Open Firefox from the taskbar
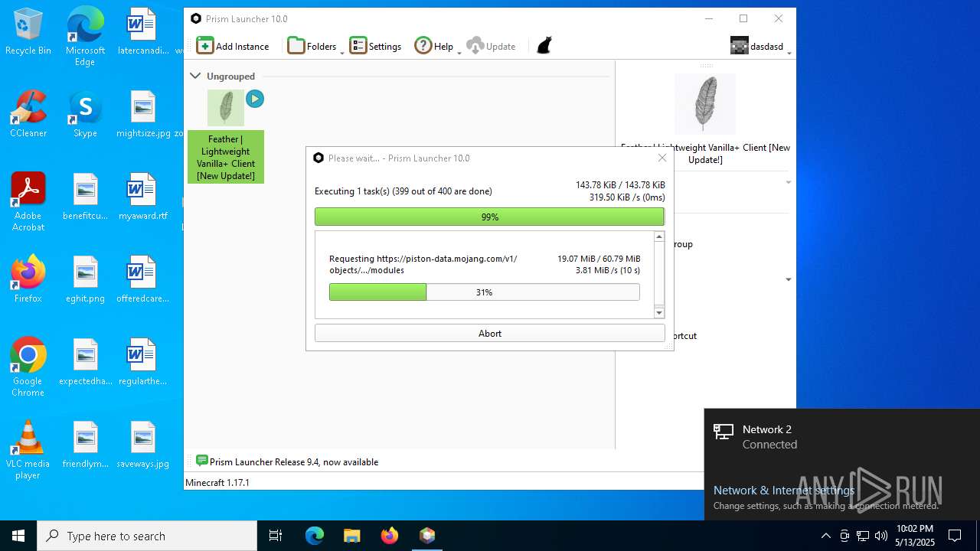Image resolution: width=980 pixels, height=551 pixels. (x=389, y=536)
